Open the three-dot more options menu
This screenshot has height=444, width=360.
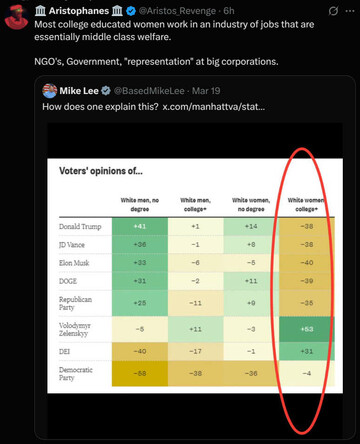point(350,11)
